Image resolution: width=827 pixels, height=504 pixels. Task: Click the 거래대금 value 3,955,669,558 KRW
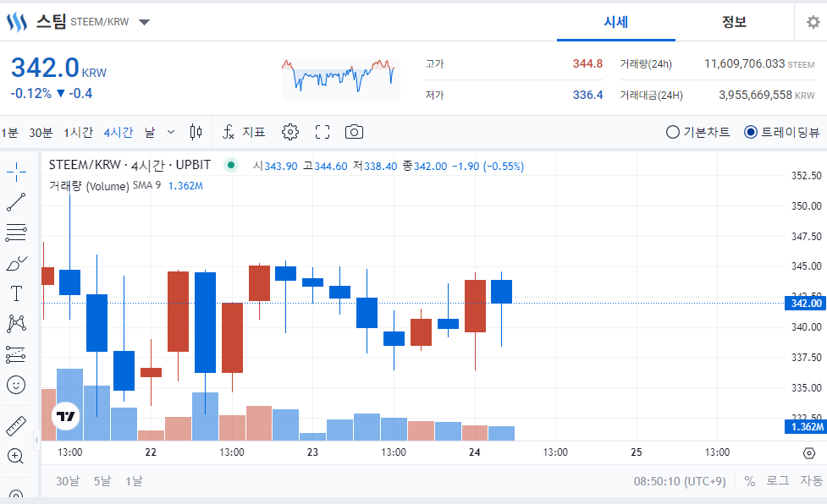[x=767, y=95]
